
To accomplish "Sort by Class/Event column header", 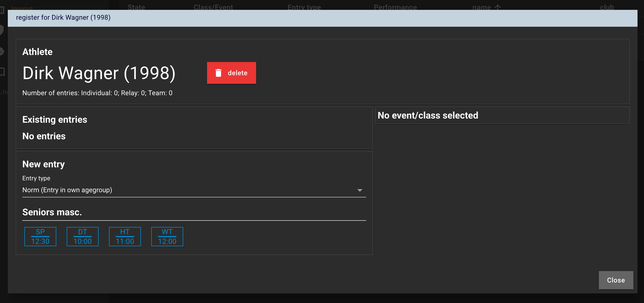I will tap(213, 7).
